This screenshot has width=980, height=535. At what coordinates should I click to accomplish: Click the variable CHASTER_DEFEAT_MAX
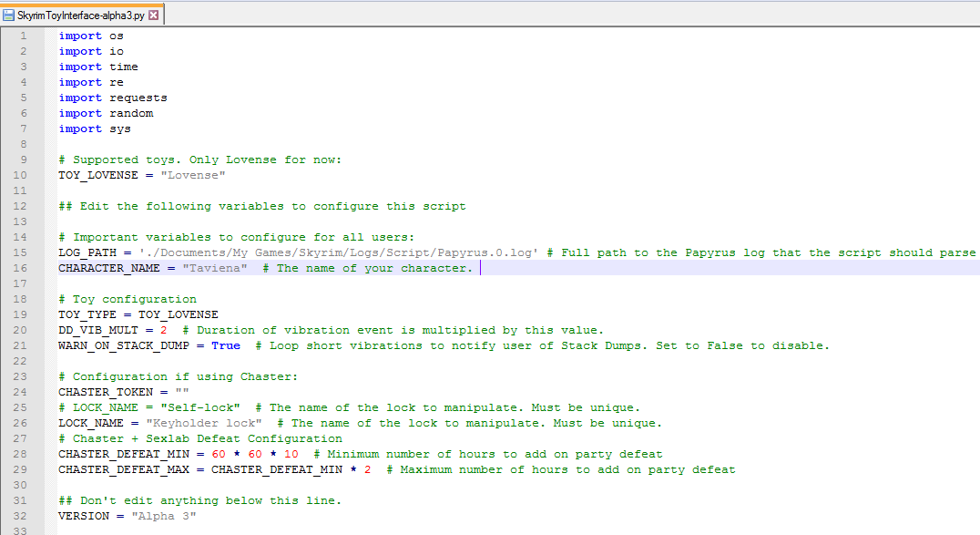pyautogui.click(x=124, y=469)
